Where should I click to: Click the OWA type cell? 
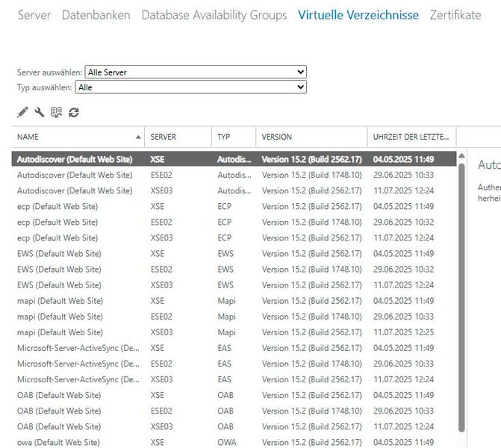click(x=227, y=442)
